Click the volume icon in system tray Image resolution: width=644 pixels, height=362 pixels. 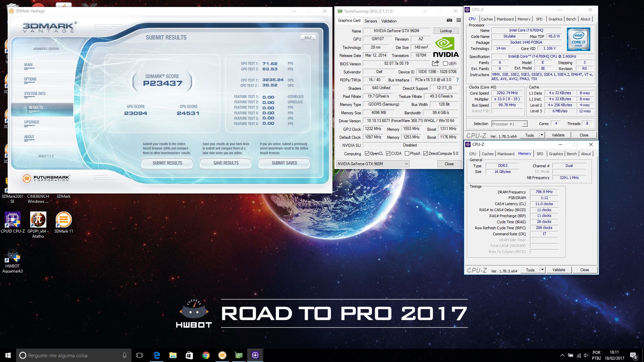click(586, 355)
